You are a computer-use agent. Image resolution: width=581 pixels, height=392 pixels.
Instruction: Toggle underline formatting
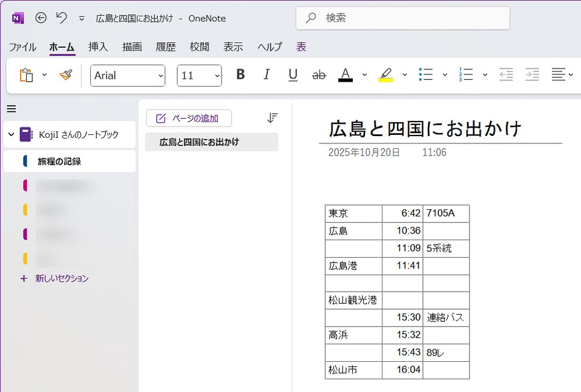point(293,75)
